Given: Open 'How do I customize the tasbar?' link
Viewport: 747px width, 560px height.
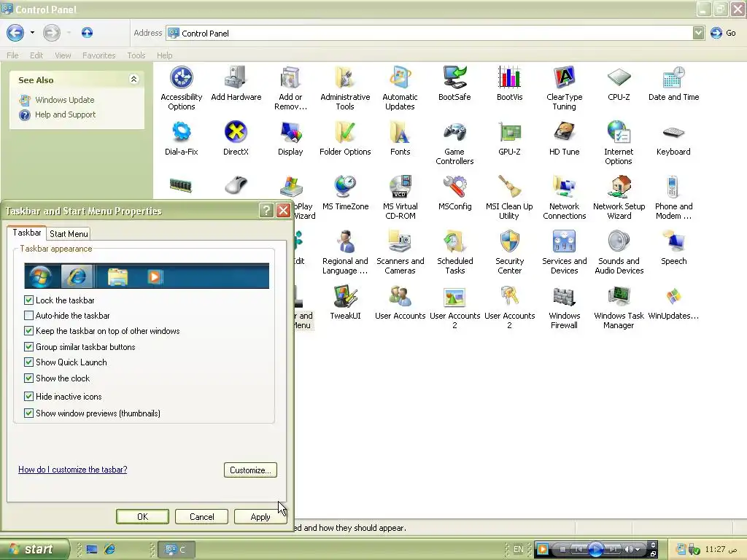Looking at the screenshot, I should [72, 470].
